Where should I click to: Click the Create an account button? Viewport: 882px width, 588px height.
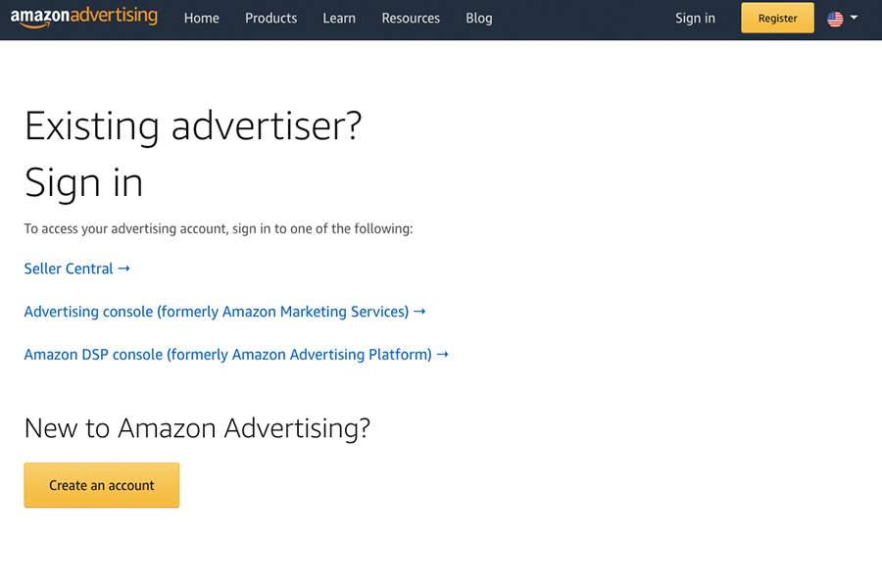[101, 484]
